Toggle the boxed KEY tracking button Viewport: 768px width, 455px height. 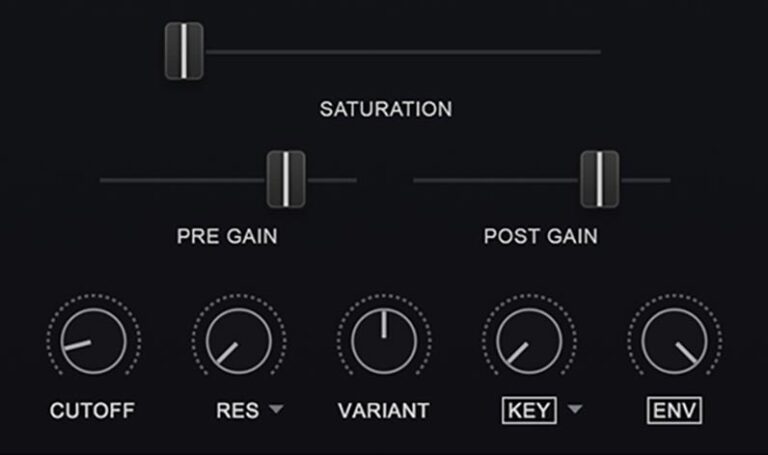[x=529, y=410]
